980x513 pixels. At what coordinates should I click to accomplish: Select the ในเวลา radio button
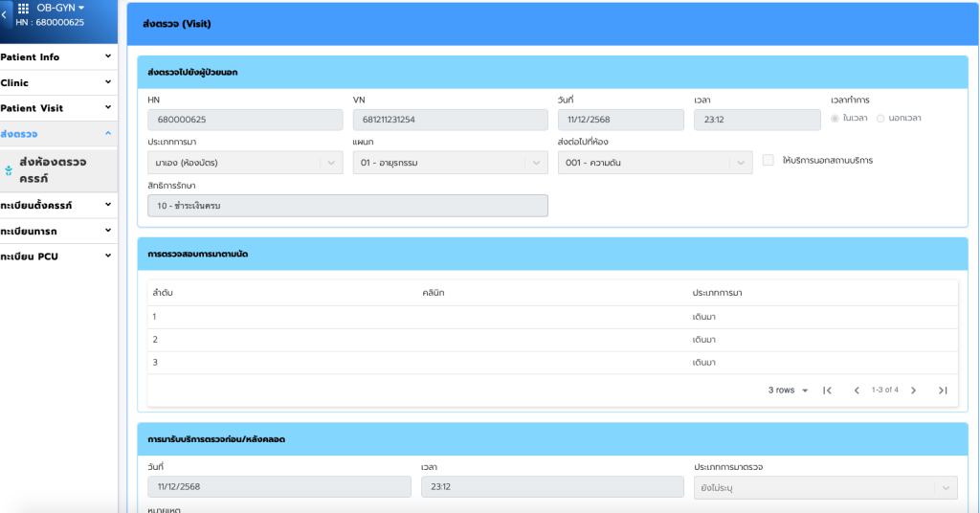[x=835, y=119]
